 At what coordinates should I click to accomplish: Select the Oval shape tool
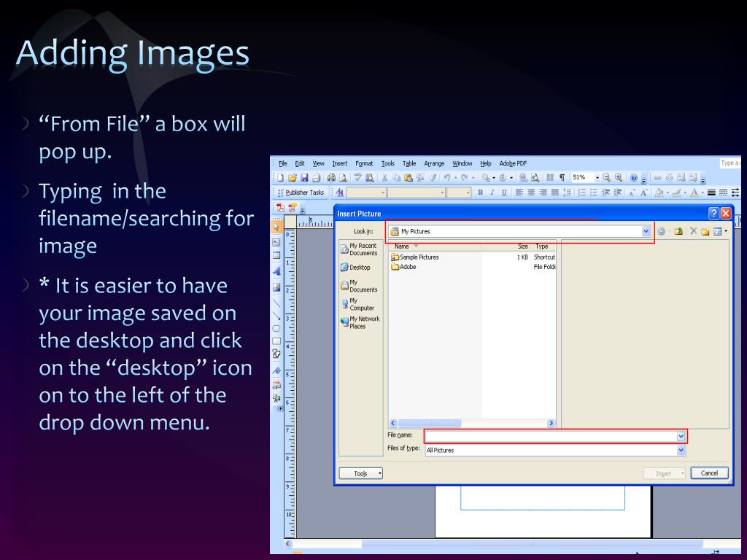(276, 329)
